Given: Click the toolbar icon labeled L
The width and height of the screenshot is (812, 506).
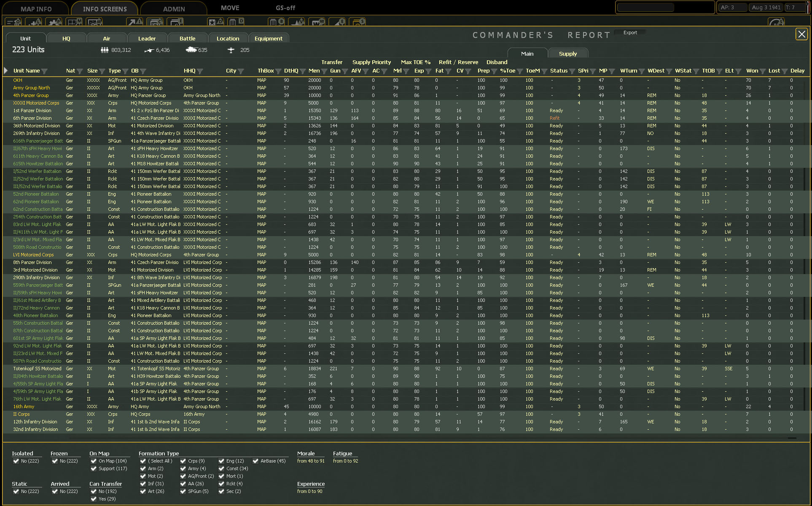Looking at the screenshot, I should pyautogui.click(x=33, y=22).
